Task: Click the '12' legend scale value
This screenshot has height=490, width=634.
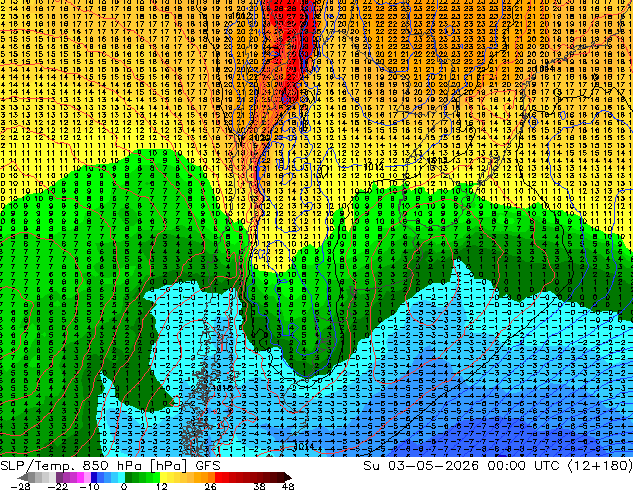Action: pyautogui.click(x=162, y=486)
